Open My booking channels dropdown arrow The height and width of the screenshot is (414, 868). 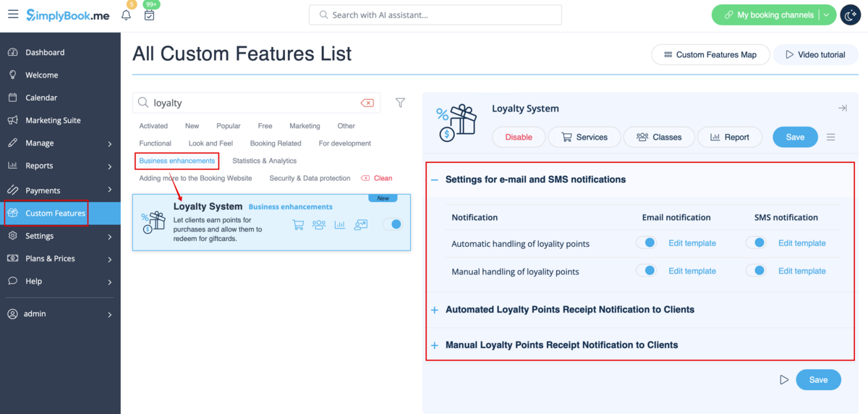pyautogui.click(x=827, y=15)
